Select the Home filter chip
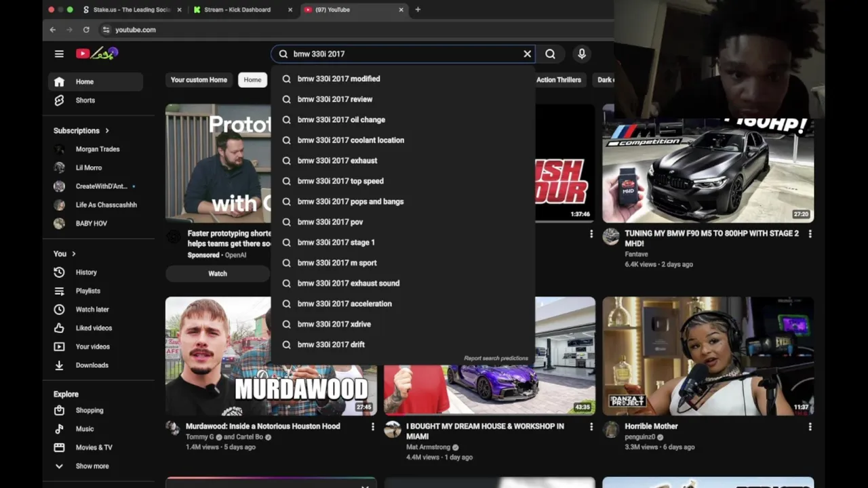The image size is (868, 488). pyautogui.click(x=252, y=80)
